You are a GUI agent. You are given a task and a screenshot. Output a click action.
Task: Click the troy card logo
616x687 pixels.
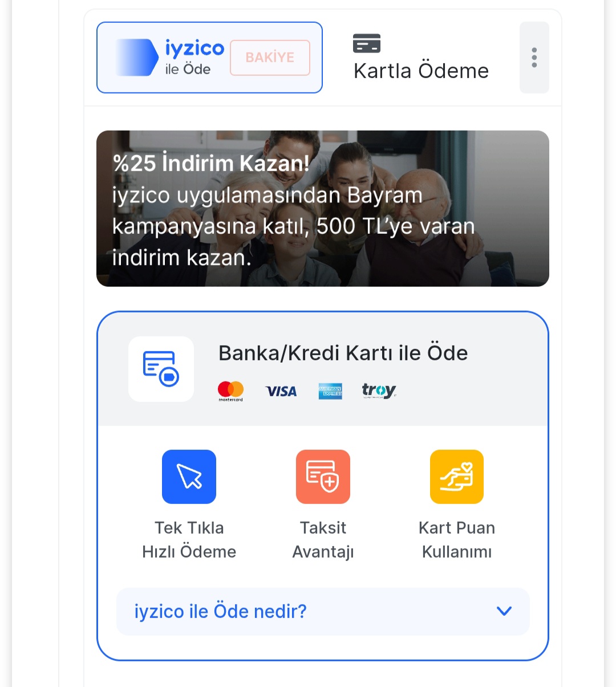click(379, 391)
